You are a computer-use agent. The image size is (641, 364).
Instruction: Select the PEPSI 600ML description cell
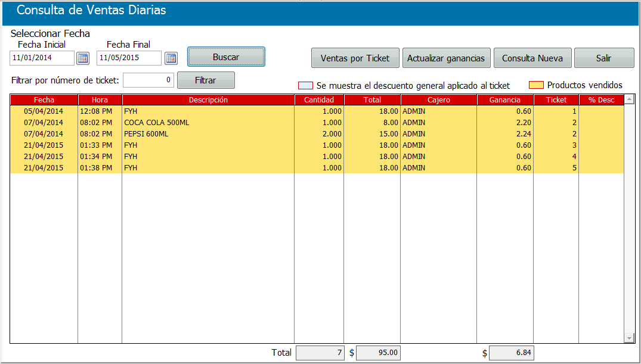(208, 134)
